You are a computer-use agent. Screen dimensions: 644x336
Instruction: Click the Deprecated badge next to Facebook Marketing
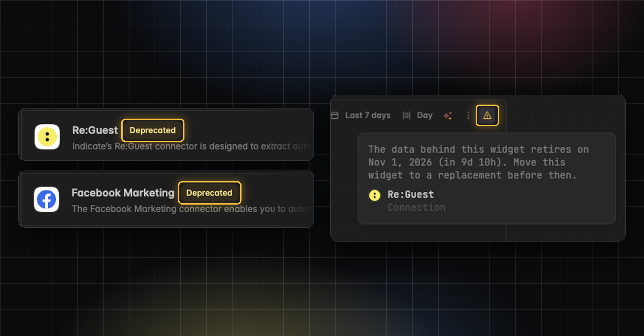coord(209,193)
